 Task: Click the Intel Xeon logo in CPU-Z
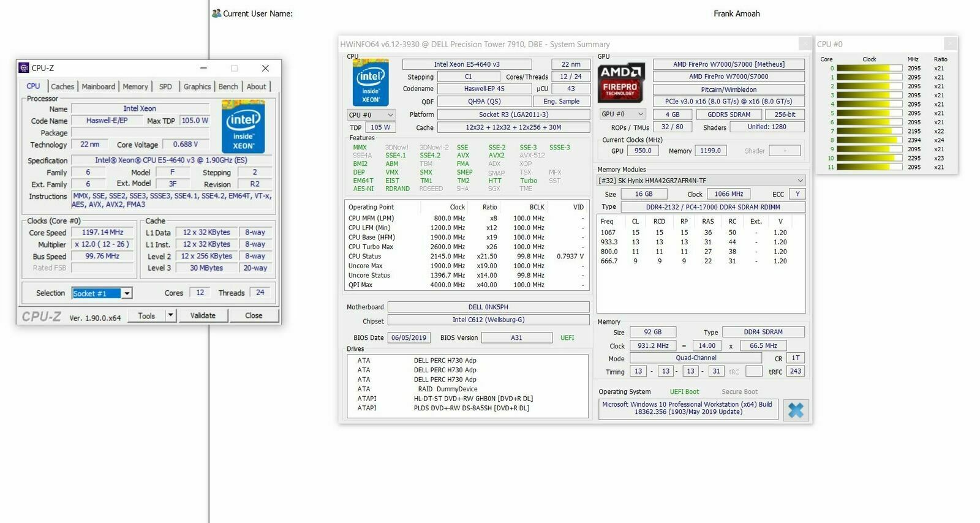click(243, 127)
